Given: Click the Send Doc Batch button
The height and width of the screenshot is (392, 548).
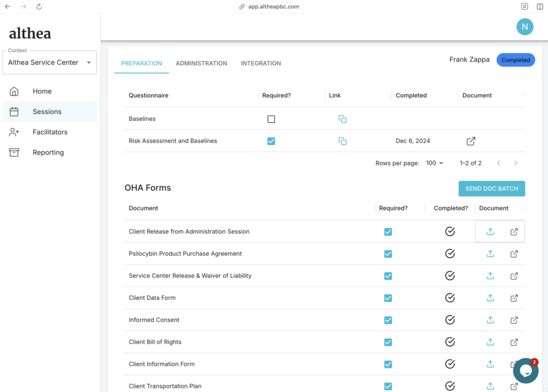Looking at the screenshot, I should 492,189.
